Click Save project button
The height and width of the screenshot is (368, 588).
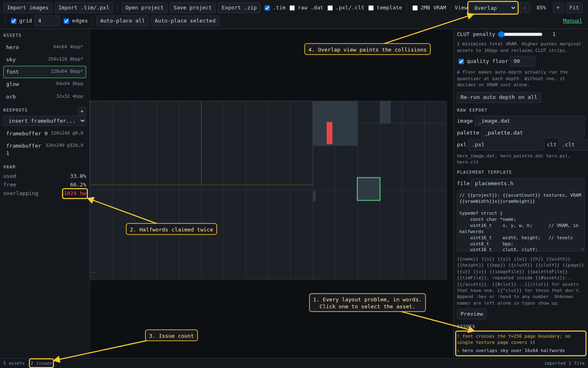pyautogui.click(x=193, y=8)
